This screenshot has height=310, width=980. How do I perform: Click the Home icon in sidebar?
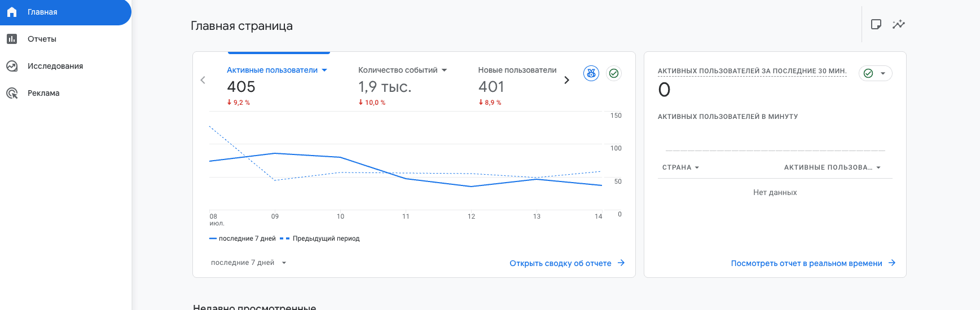(x=12, y=12)
